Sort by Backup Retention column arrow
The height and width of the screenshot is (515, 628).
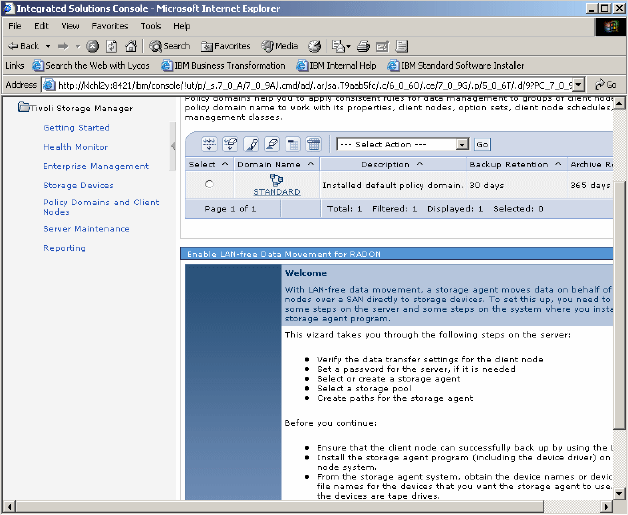point(558,164)
